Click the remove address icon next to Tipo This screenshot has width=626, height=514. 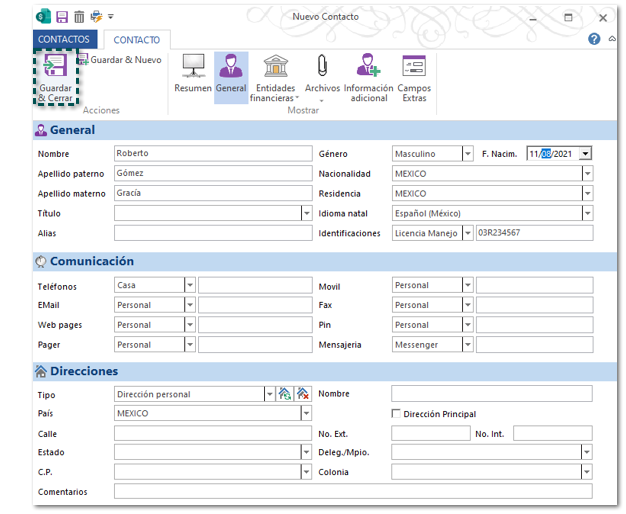click(x=303, y=394)
